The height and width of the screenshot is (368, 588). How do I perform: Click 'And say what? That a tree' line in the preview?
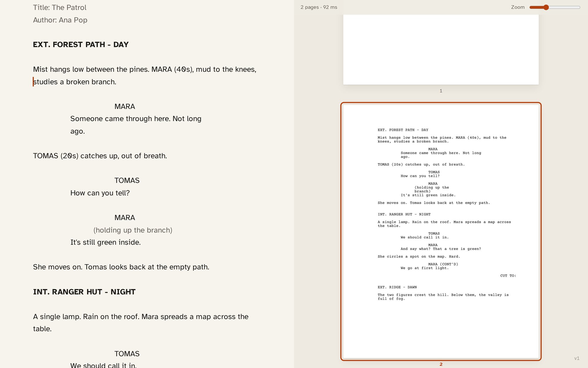[x=441, y=249]
